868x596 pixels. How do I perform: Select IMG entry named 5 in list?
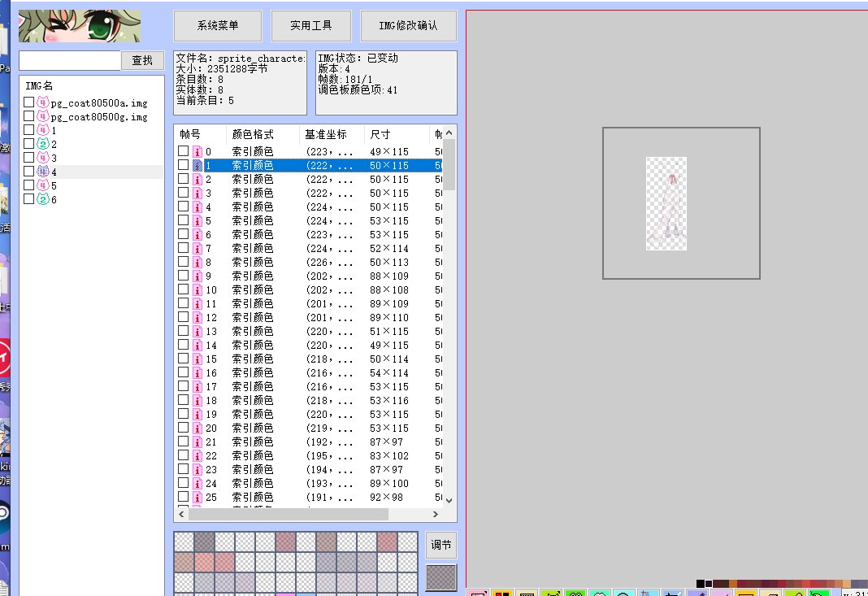tap(54, 185)
